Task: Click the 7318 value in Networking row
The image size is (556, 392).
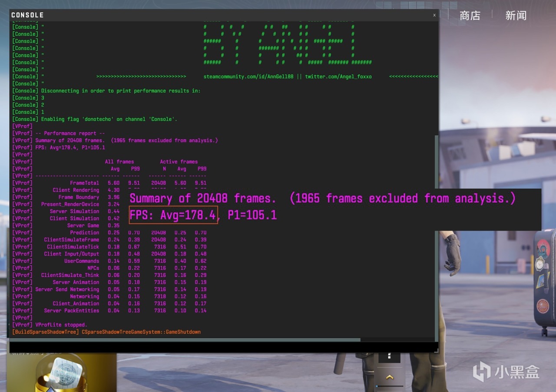Action: click(160, 296)
